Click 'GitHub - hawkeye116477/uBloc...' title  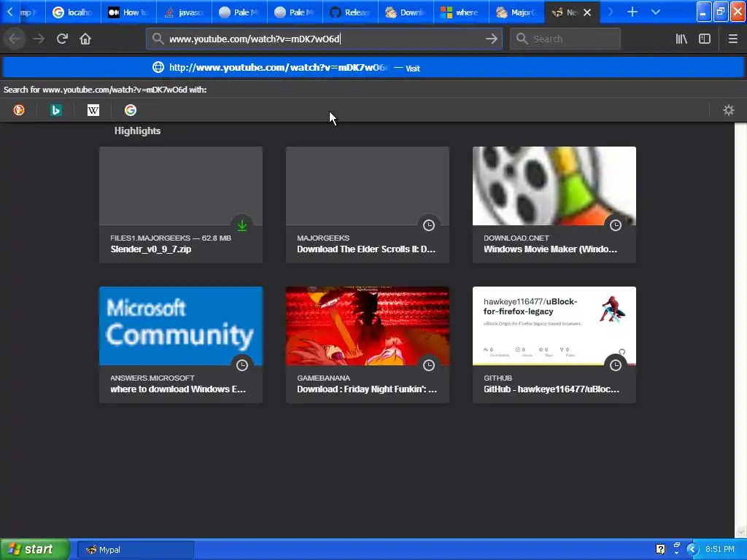click(551, 389)
